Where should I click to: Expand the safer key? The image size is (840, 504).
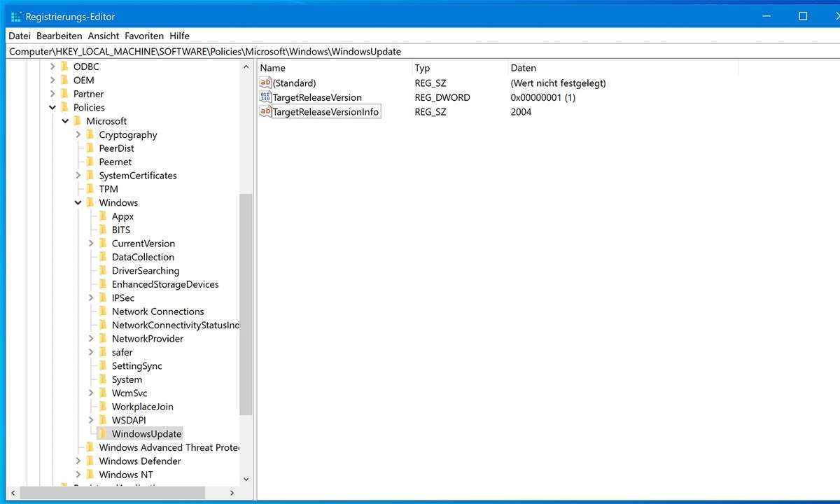[x=91, y=352]
